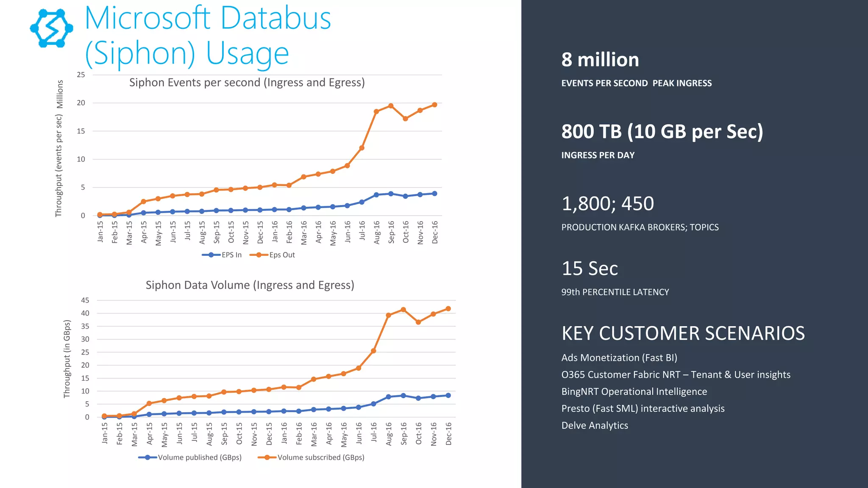Click the 'Throughput (events per sec) Millions' axis title
Image resolution: width=868 pixels, height=488 pixels.
pyautogui.click(x=59, y=149)
